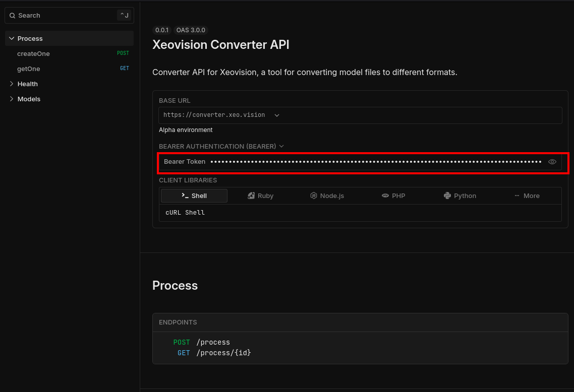Click the ⌃J search shortcut badge

[x=124, y=15]
